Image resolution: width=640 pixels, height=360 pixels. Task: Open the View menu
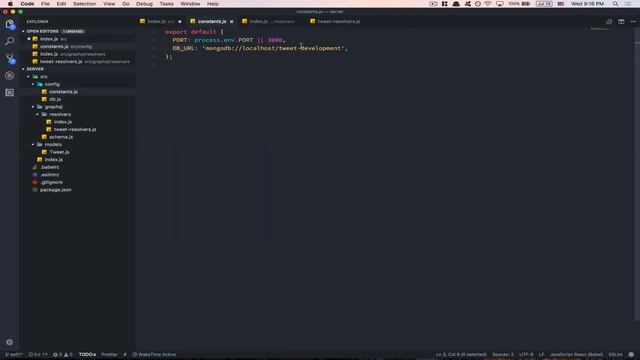[109, 4]
